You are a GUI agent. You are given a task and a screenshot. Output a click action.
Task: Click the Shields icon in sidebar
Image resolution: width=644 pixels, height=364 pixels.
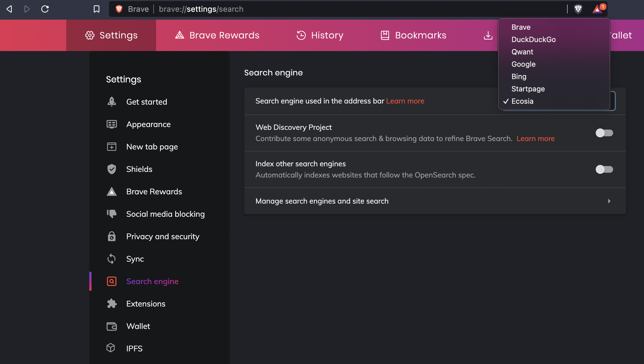pos(112,169)
